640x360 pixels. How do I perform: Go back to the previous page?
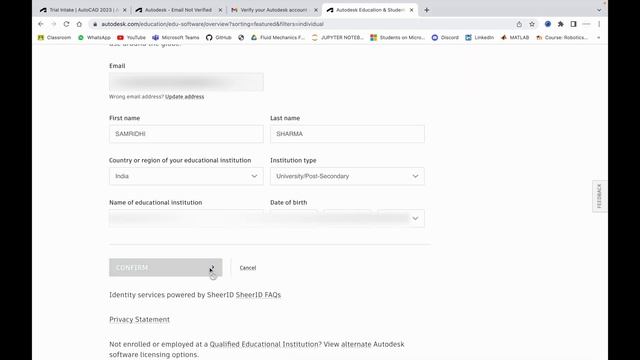click(x=41, y=24)
